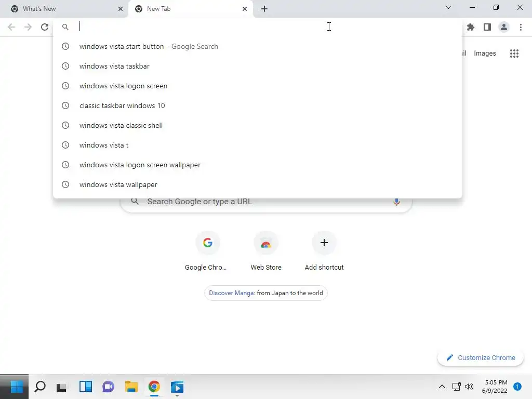The height and width of the screenshot is (399, 532).
Task: Open Widgets from the taskbar
Action: (86, 387)
